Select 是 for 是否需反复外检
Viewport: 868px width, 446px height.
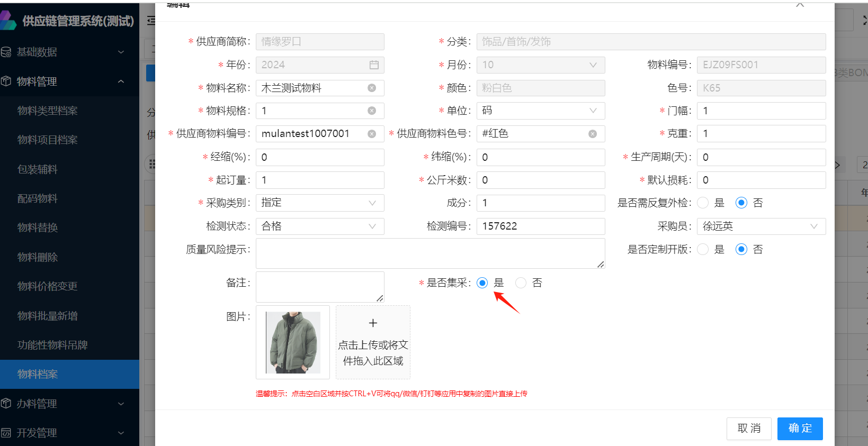[703, 203]
